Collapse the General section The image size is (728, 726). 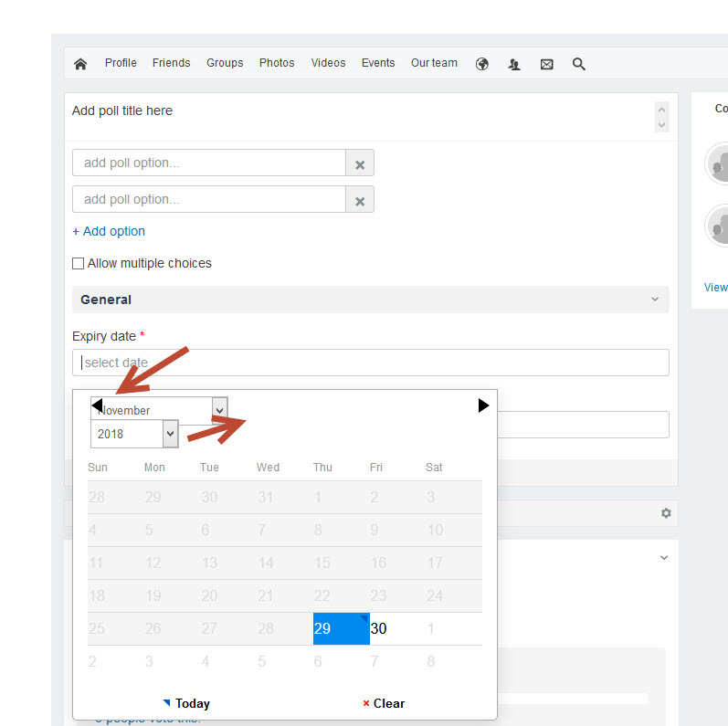click(654, 300)
